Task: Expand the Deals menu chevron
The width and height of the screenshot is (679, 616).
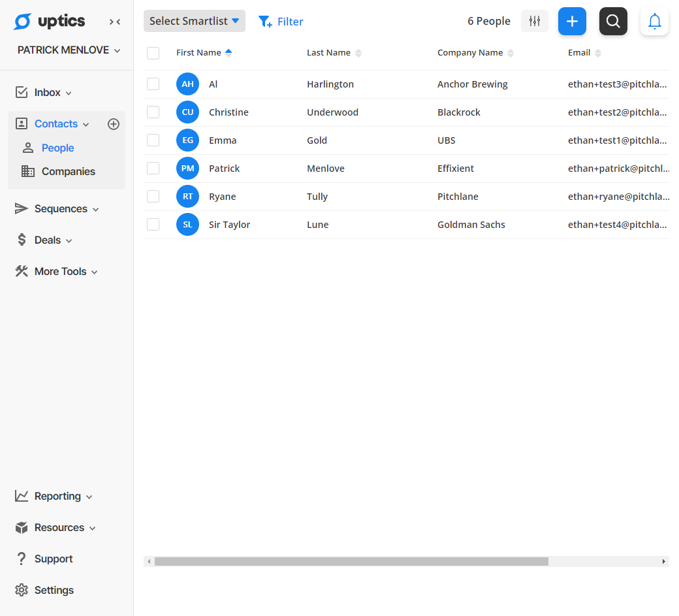Action: [69, 241]
